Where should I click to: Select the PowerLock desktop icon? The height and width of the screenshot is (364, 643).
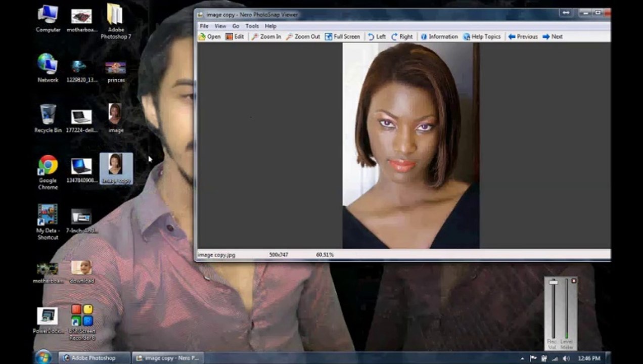tap(48, 321)
